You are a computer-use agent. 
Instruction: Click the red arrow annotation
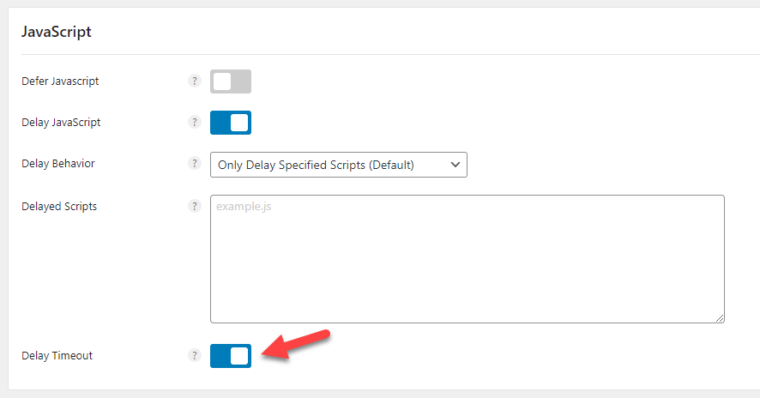[x=296, y=345]
